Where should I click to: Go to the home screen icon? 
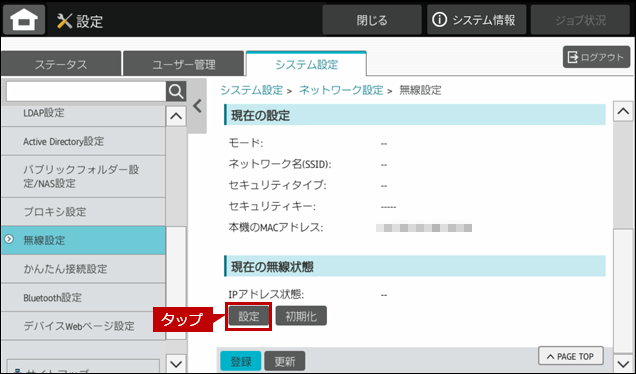[24, 19]
